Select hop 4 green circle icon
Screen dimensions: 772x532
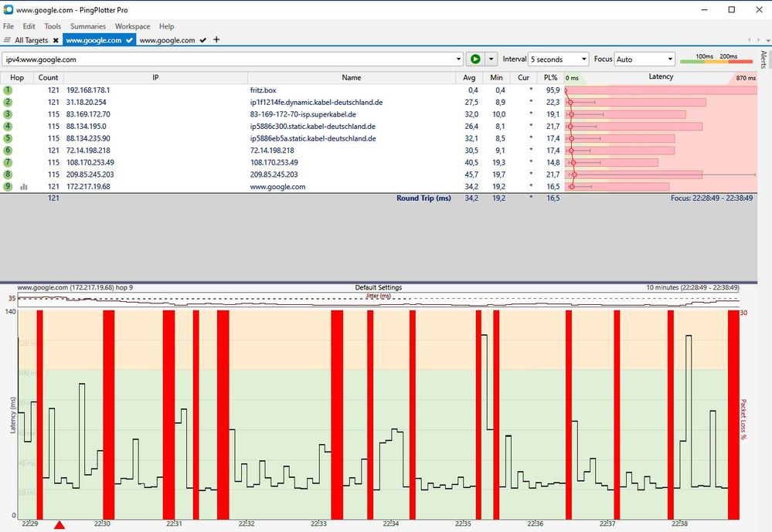(8, 126)
